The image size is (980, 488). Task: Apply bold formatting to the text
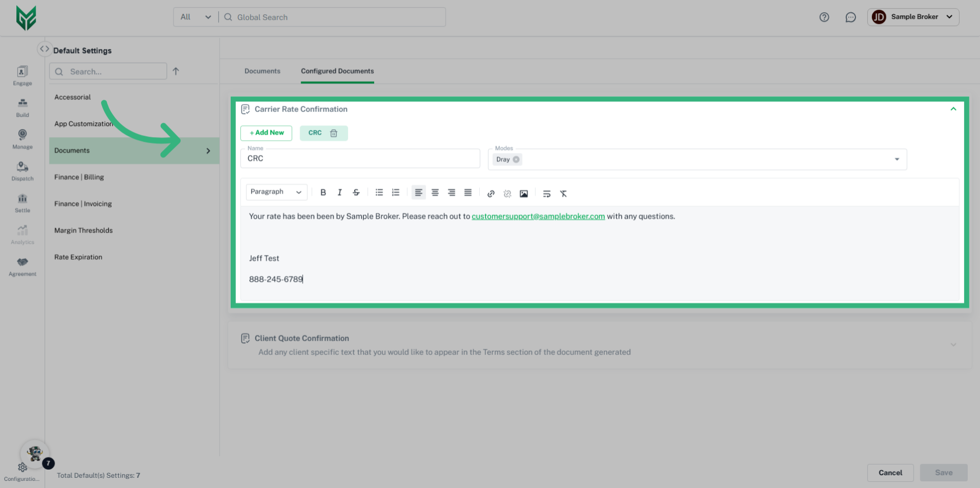click(x=323, y=192)
